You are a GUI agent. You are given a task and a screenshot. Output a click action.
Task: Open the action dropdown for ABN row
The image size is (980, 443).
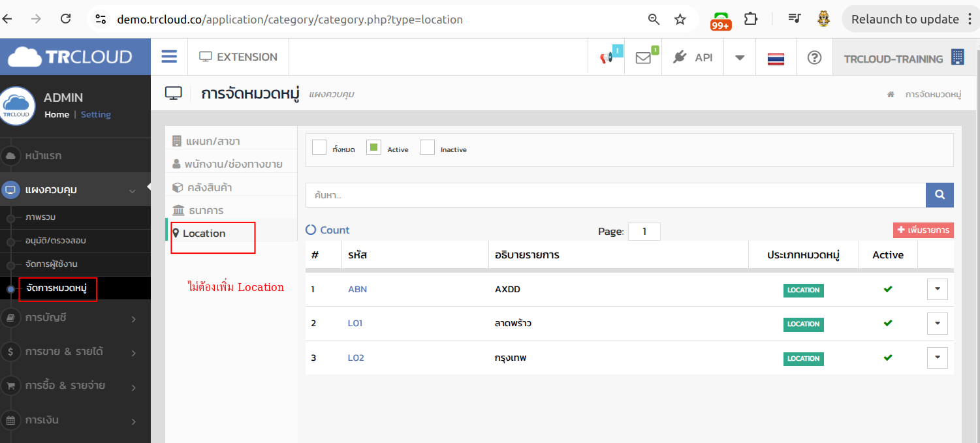coord(937,289)
